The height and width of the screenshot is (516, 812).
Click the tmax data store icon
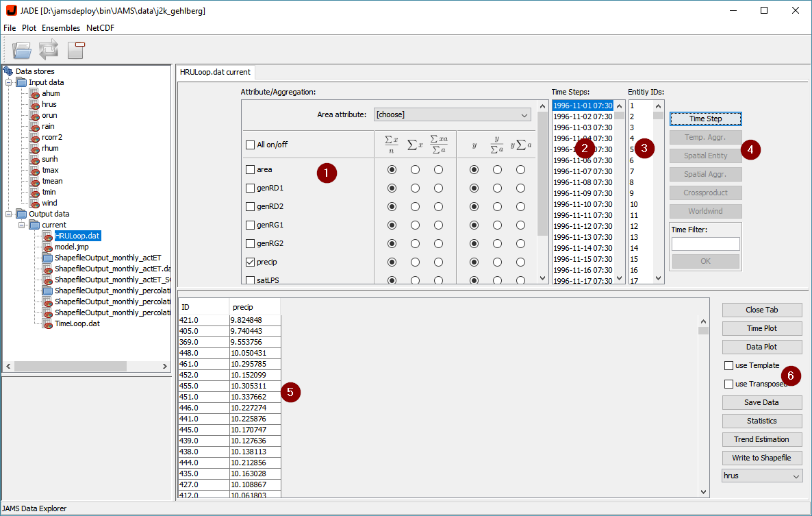pyautogui.click(x=34, y=170)
